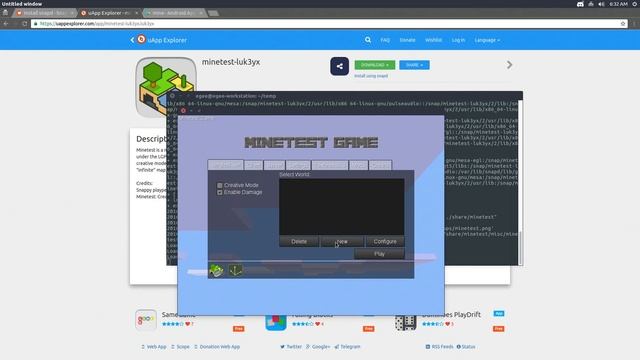Viewport: 640px width, 360px height.
Task: Click the Delete world button
Action: coord(299,241)
